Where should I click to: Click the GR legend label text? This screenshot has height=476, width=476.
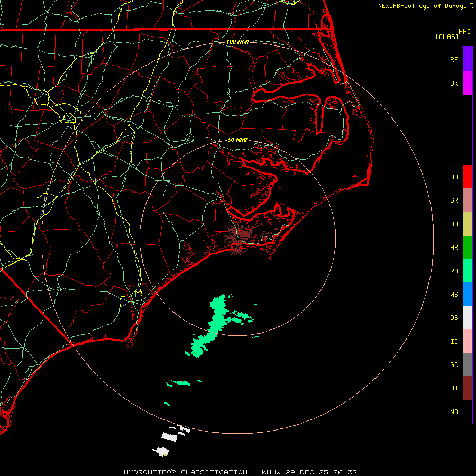[454, 200]
